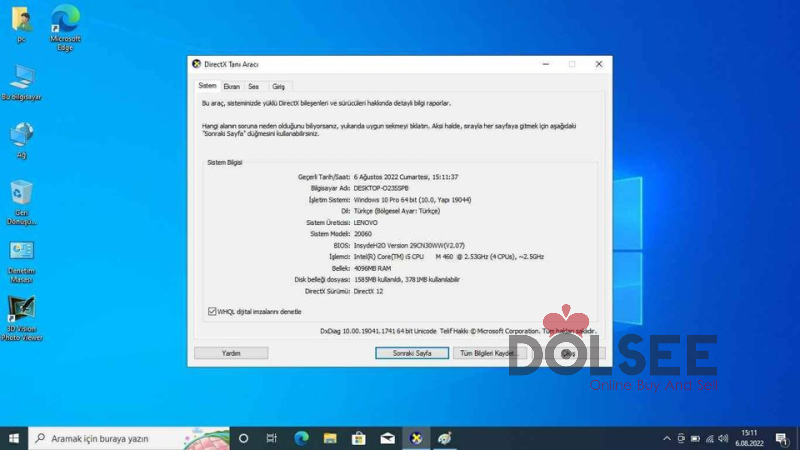
Task: Open Microsoft Store from the taskbar
Action: click(x=358, y=438)
